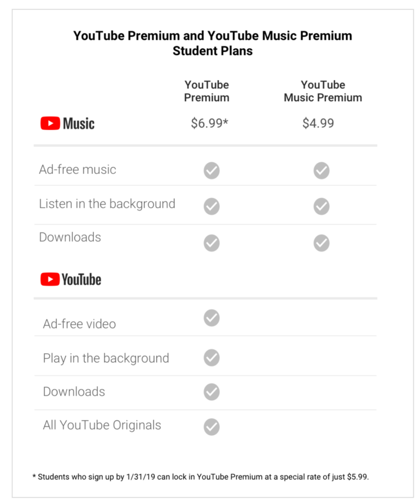Click the $4.99 price
The height and width of the screenshot is (504, 420).
tap(318, 123)
